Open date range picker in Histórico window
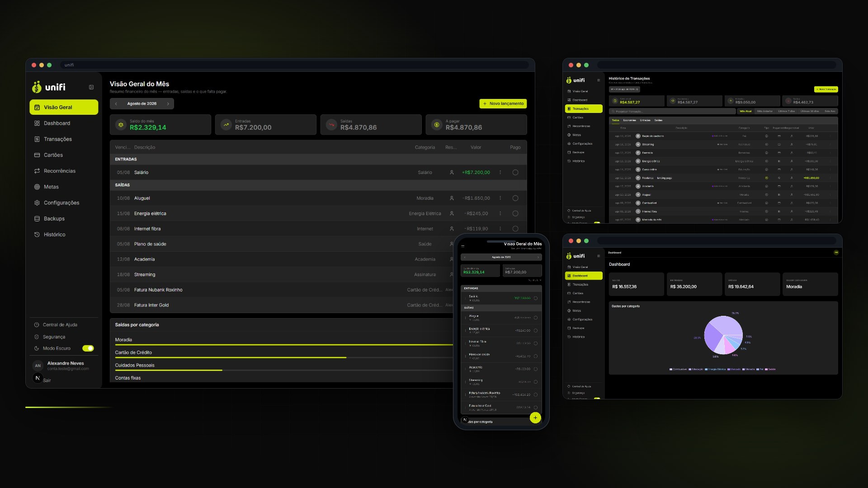This screenshot has height=488, width=868. coord(624,89)
